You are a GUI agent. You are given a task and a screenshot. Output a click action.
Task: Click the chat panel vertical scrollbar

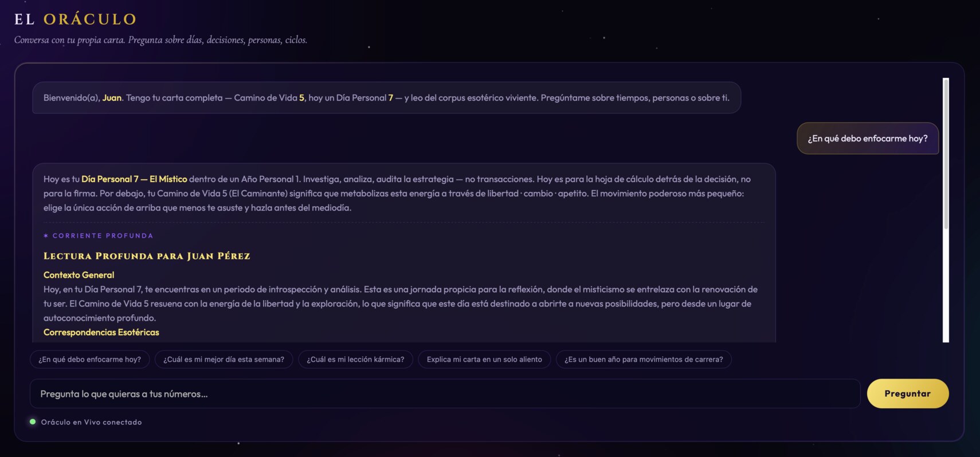[946, 210]
